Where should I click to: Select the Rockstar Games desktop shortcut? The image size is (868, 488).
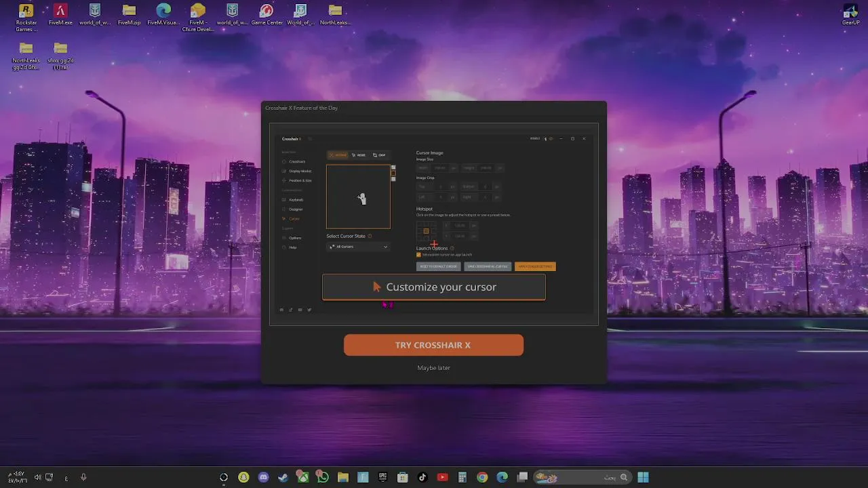coord(26,18)
